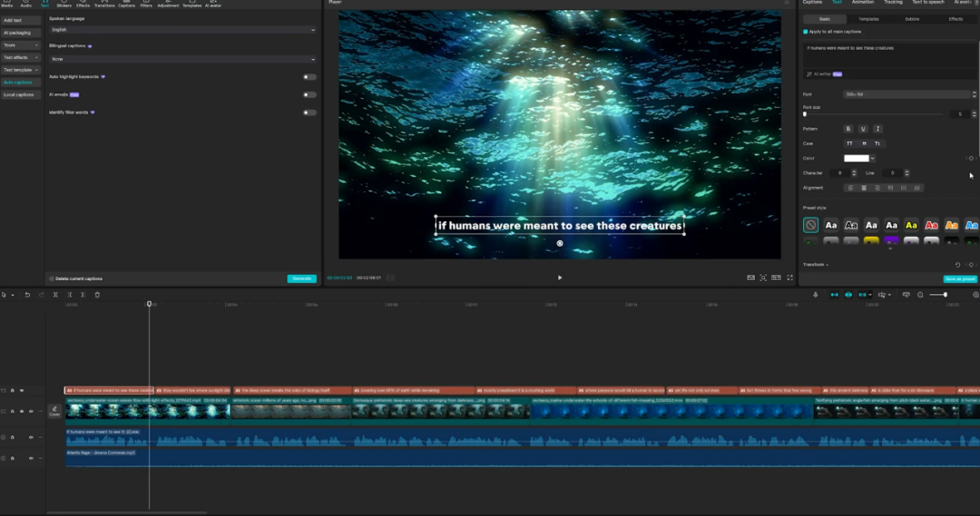Open the Font selection dropdown
This screenshot has width=980, height=516.
tap(907, 93)
